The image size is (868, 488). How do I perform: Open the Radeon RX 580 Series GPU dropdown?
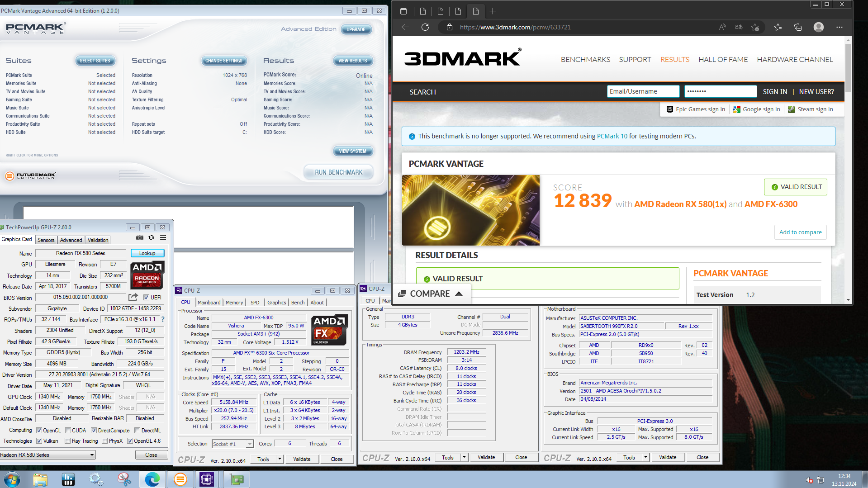(x=47, y=455)
